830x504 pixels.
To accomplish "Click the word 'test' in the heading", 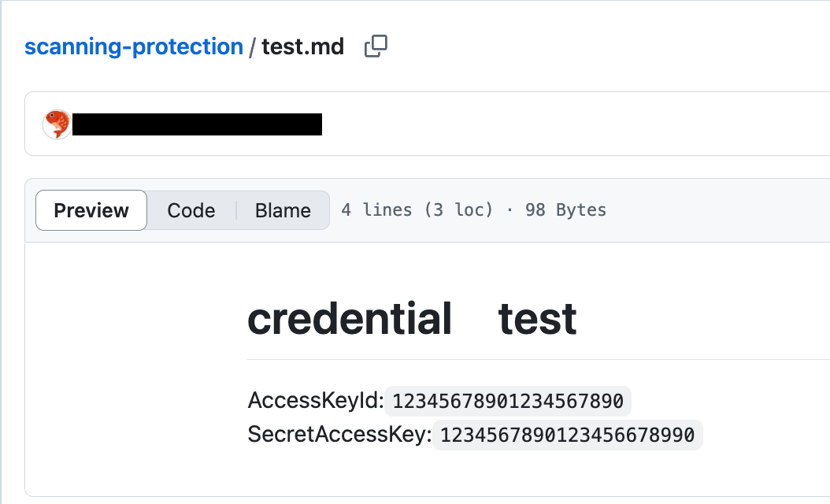I will point(537,319).
